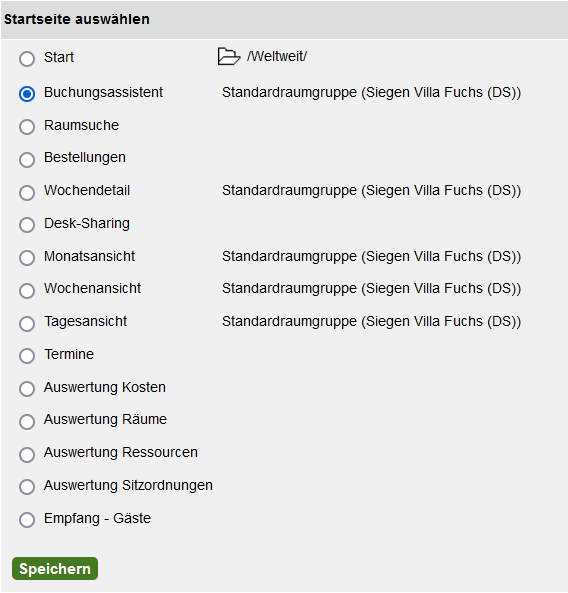Select the Buchungsassistent radio option
Image resolution: width=568 pixels, height=593 pixels.
click(27, 94)
